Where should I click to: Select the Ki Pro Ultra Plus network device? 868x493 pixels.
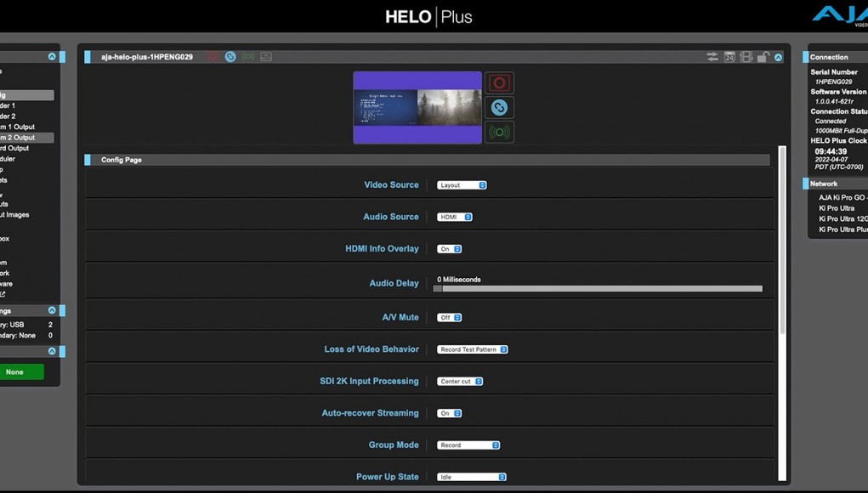point(843,229)
